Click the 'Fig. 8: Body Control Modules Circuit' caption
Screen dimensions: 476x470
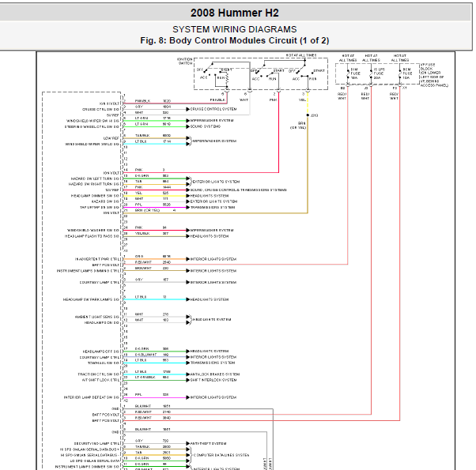(x=234, y=40)
